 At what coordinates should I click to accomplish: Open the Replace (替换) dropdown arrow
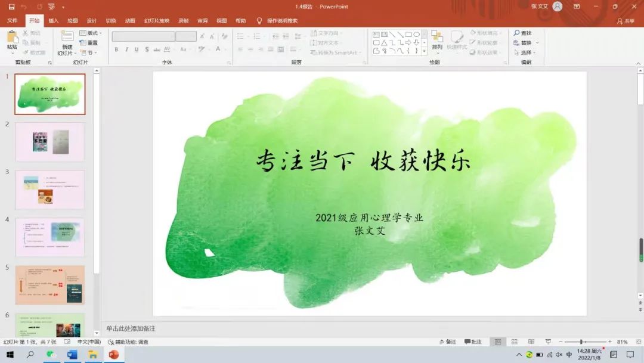pos(537,42)
